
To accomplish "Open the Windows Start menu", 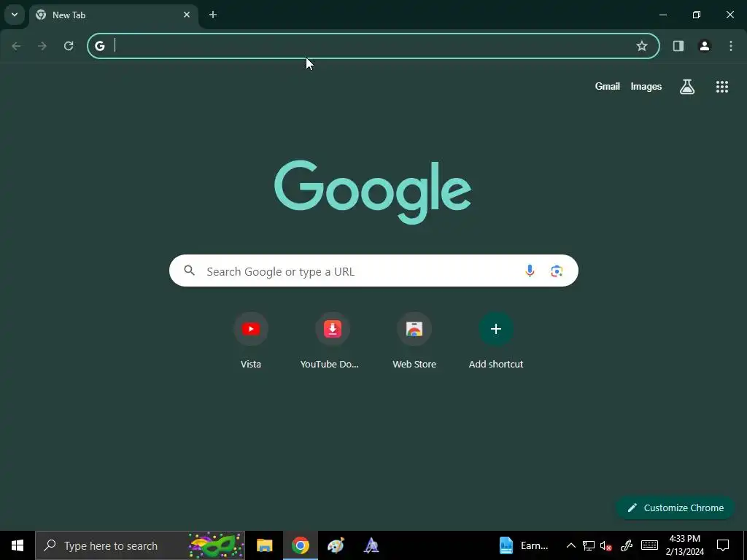I will pos(18,545).
